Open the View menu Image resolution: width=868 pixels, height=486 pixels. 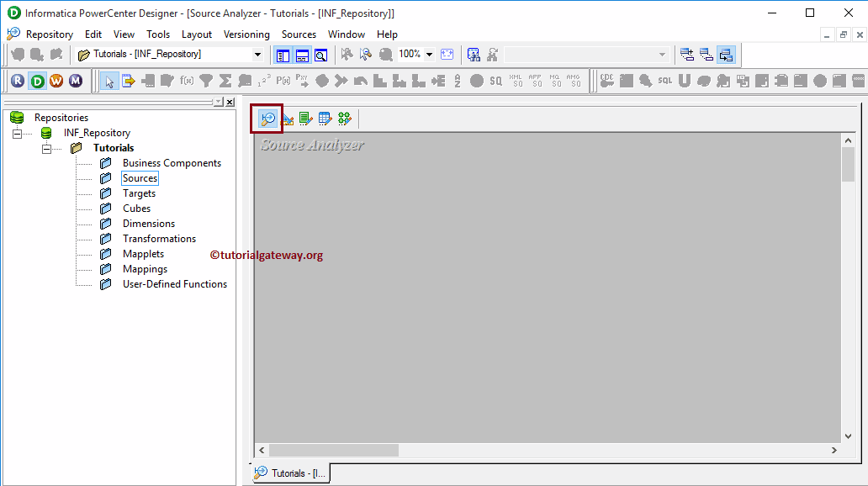coord(124,34)
